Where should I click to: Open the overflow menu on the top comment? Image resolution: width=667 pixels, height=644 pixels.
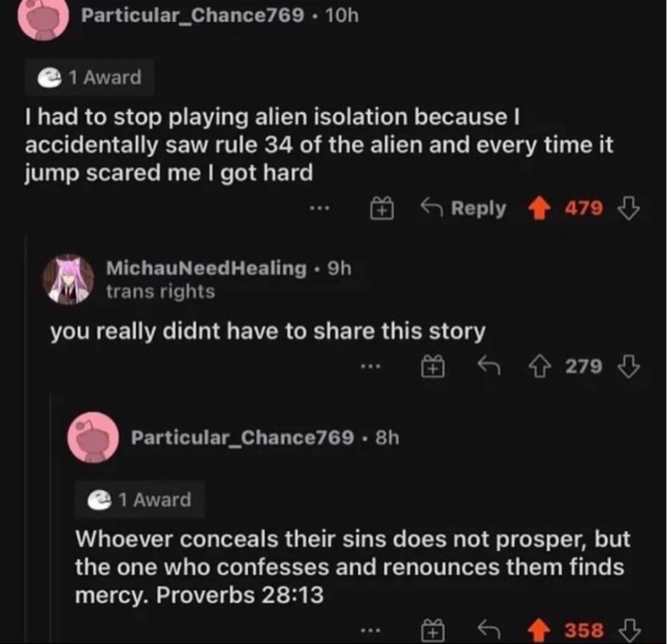pyautogui.click(x=321, y=209)
